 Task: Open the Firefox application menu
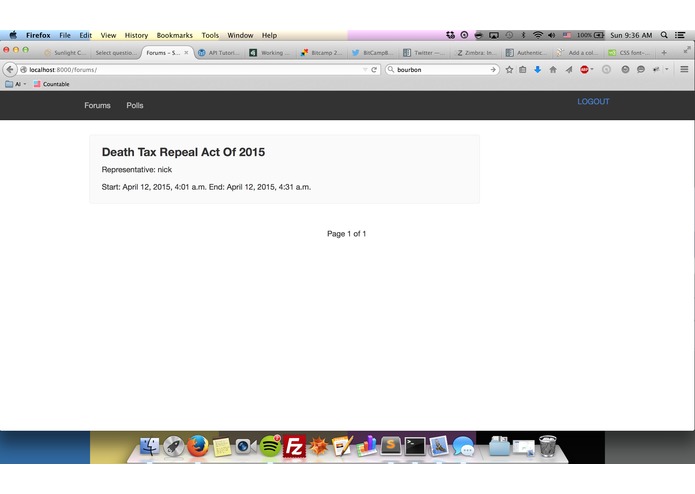coord(38,35)
